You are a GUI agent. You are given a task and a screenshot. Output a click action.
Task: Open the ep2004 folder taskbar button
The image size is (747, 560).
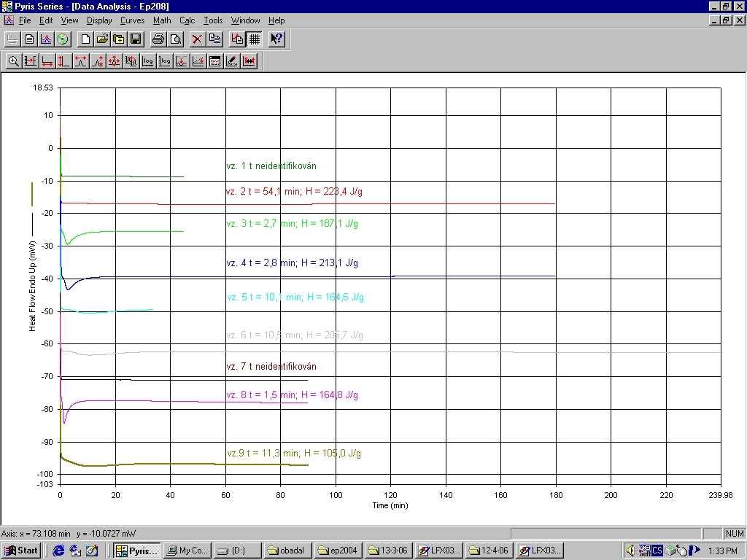click(338, 551)
